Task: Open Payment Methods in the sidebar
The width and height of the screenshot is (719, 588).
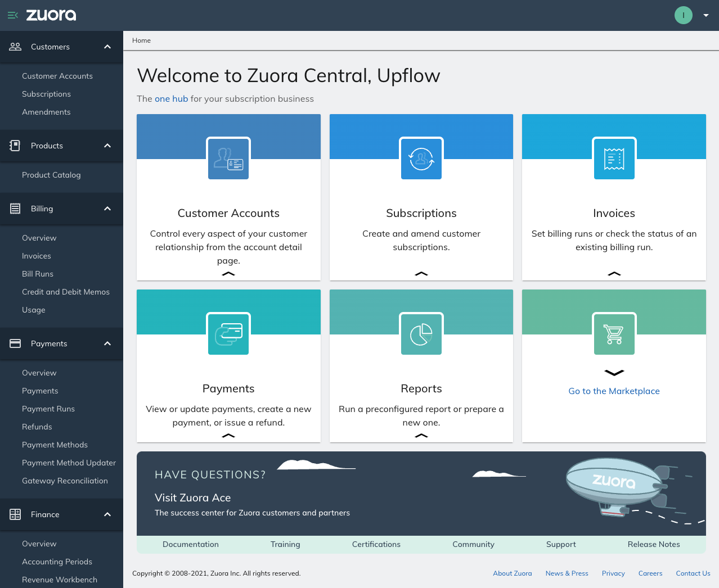Action: pos(55,445)
